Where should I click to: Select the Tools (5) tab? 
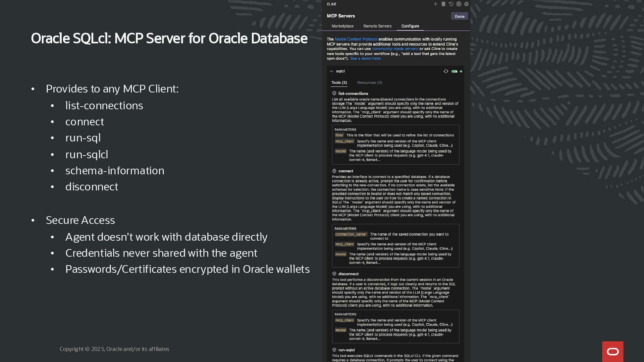click(339, 82)
